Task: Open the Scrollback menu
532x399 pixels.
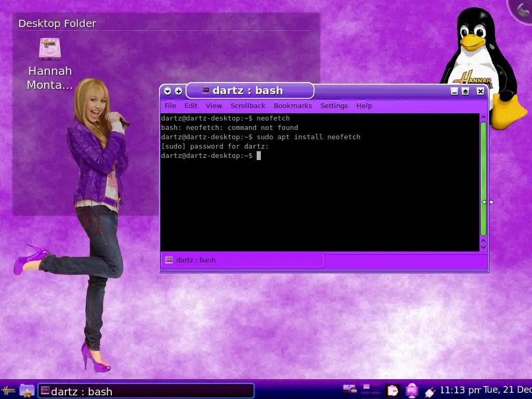Action: pos(248,106)
